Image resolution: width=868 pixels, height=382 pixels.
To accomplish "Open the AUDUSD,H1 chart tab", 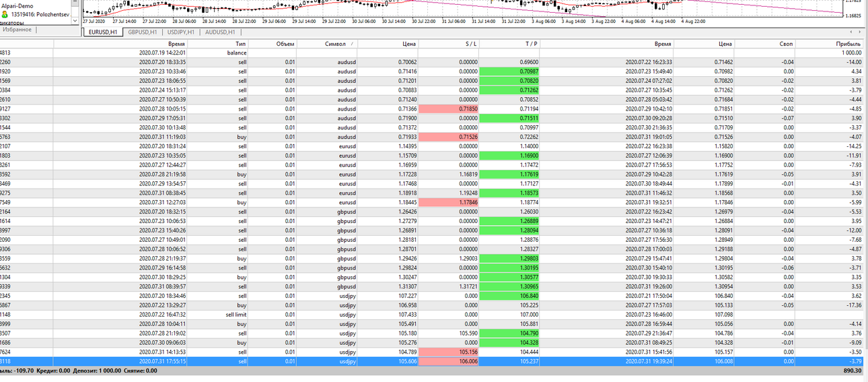I will (x=219, y=32).
